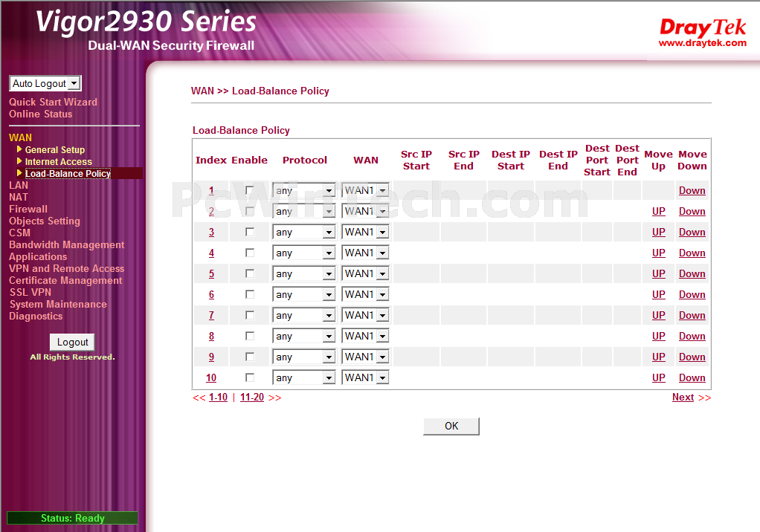Screen dimensions: 760x532
Task: Go to Internet Access settings
Action: pos(58,162)
